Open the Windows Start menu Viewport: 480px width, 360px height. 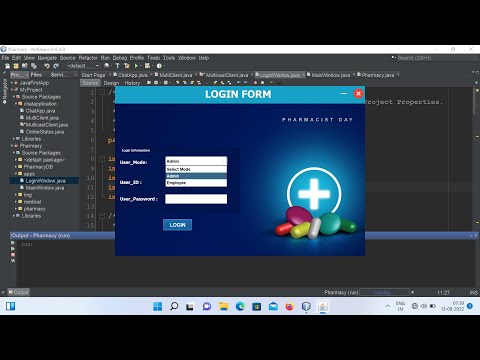(157, 306)
